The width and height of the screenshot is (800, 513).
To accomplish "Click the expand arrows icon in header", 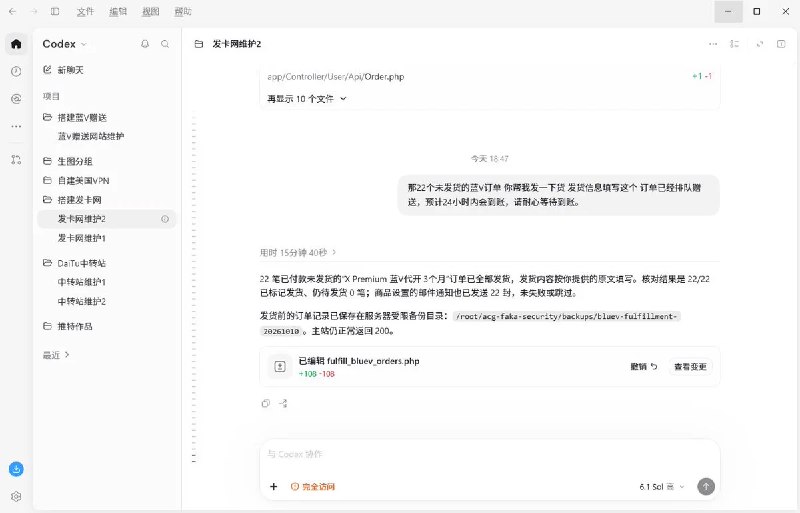I will tap(760, 44).
